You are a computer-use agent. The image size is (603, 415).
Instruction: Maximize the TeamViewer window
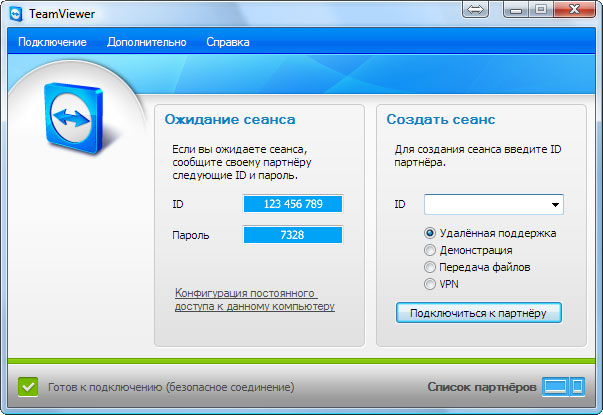(541, 9)
